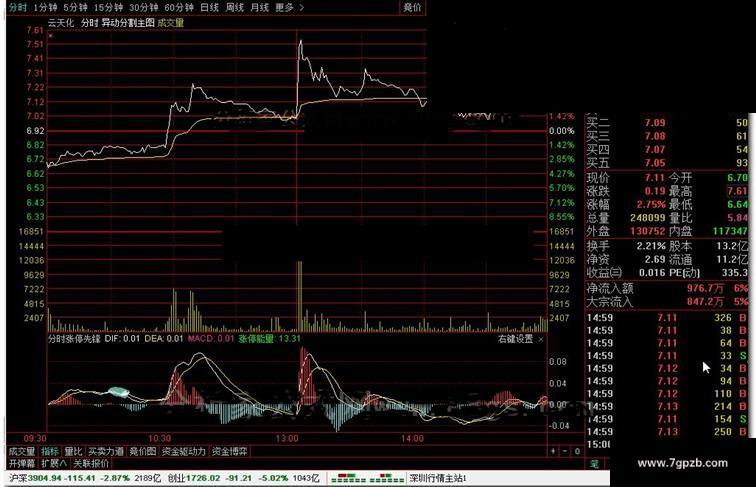Select the 指标 bottom tab
Screen dimensions: 756x487
tap(50, 451)
